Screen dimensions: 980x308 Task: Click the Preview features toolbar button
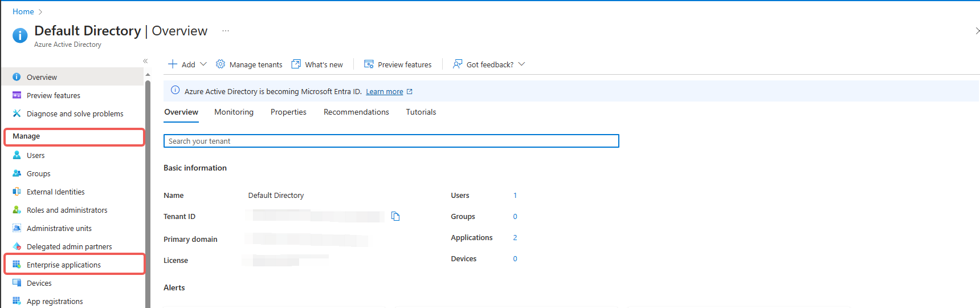[398, 64]
